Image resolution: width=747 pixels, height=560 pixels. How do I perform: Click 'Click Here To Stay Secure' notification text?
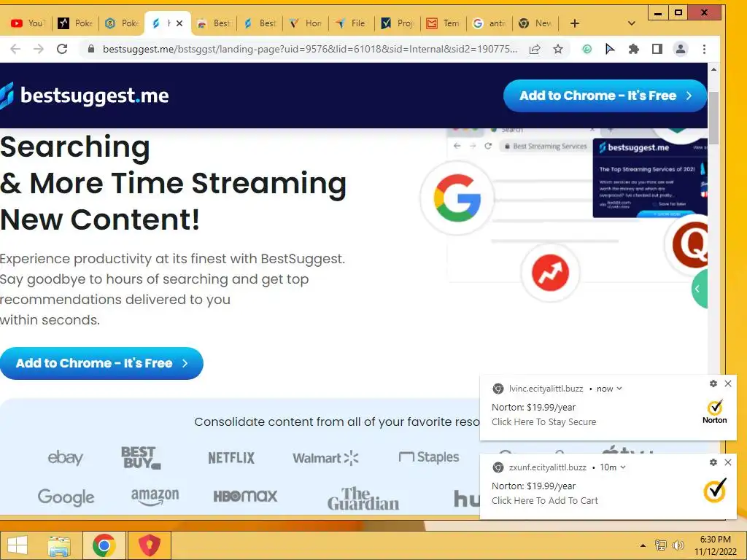tap(543, 422)
